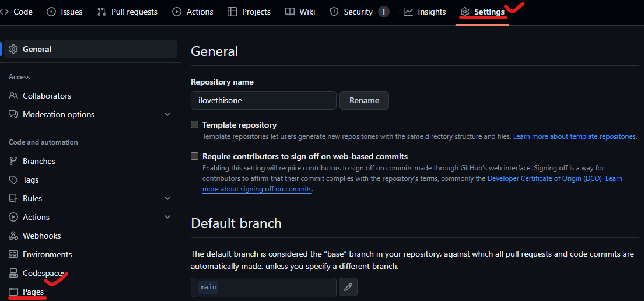
Task: Click the Insights graph icon
Action: pos(408,12)
